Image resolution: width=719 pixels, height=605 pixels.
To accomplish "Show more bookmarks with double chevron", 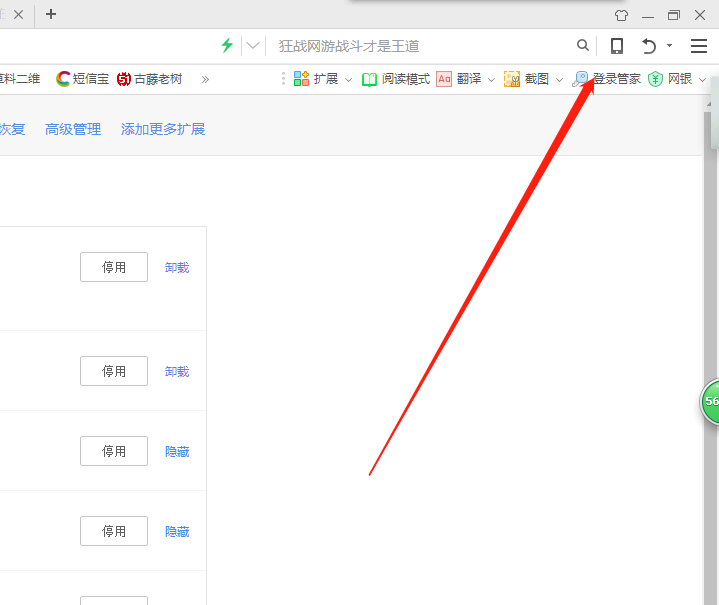I will click(x=205, y=79).
